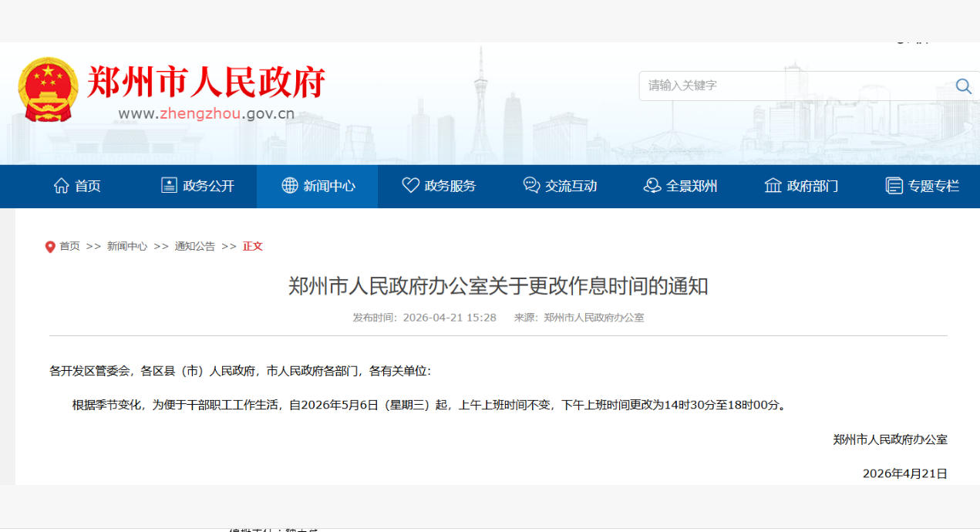This screenshot has width=980, height=532.
Task: Click the 郑州市人民政府 site title
Action: [x=206, y=82]
